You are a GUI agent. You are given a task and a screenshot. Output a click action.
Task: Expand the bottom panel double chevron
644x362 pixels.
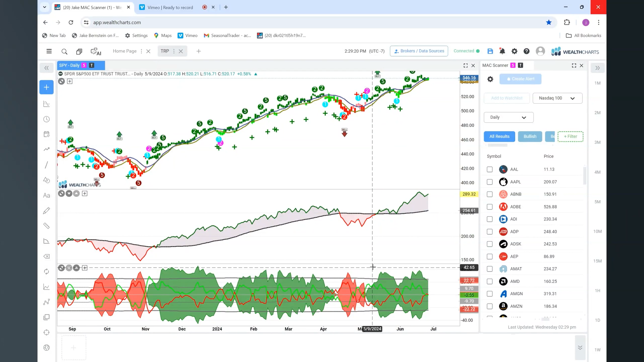pyautogui.click(x=580, y=348)
